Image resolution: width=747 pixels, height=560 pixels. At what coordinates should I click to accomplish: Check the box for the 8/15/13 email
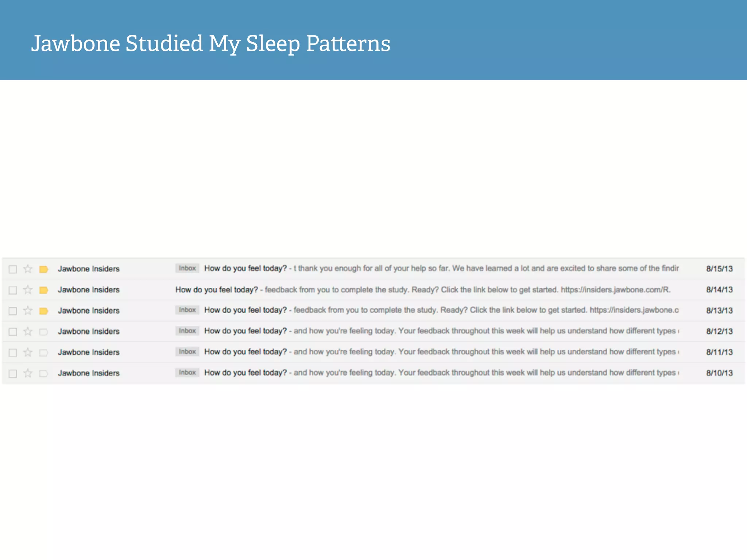13,269
